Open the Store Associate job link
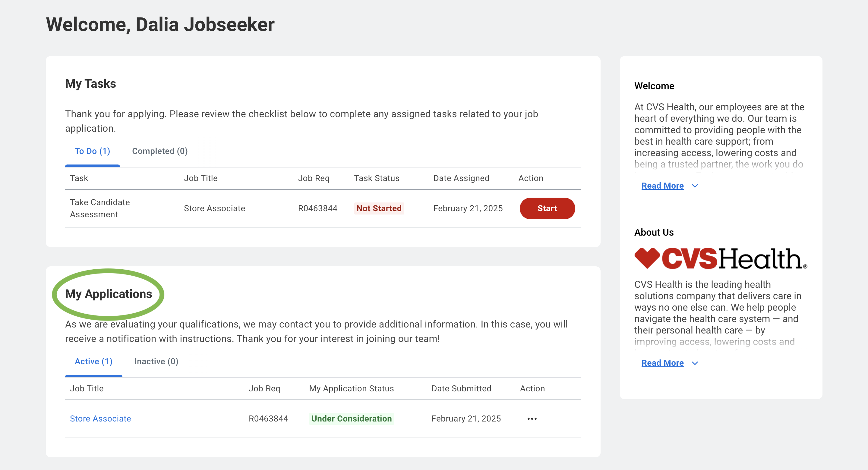 point(100,418)
